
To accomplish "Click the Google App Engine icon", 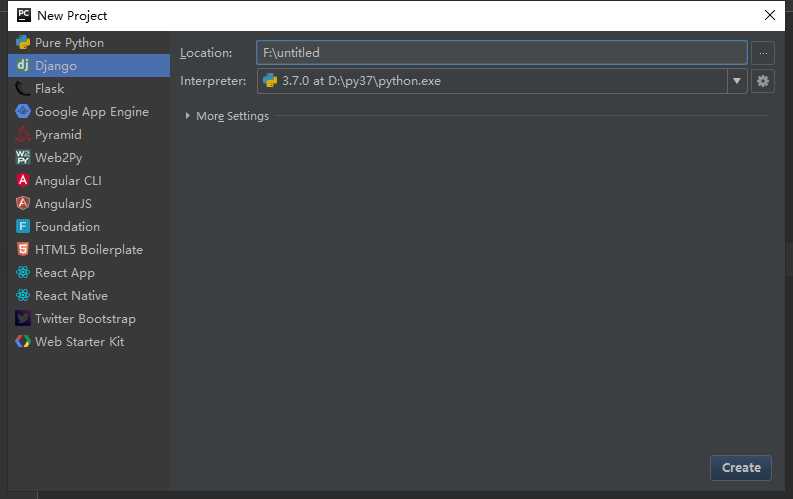I will [x=23, y=111].
